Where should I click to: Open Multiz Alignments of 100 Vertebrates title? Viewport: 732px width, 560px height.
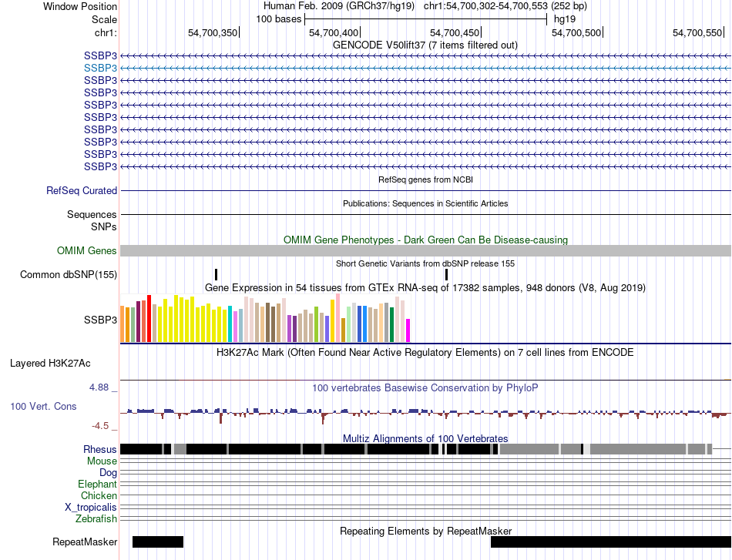(x=425, y=438)
